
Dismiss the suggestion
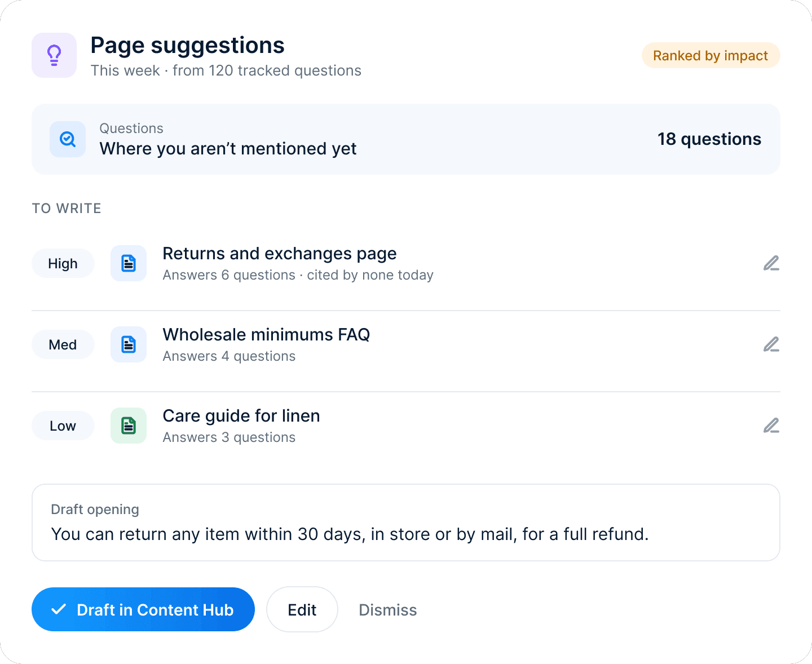(x=388, y=610)
